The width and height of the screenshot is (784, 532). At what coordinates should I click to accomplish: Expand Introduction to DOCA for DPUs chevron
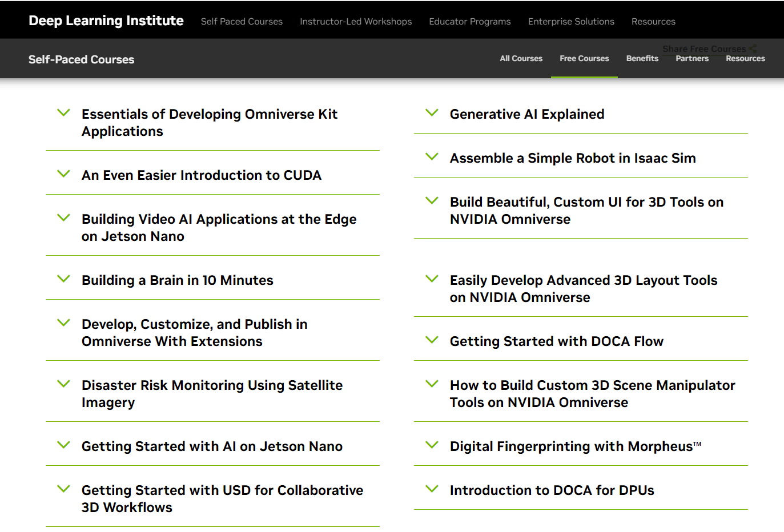pyautogui.click(x=432, y=489)
